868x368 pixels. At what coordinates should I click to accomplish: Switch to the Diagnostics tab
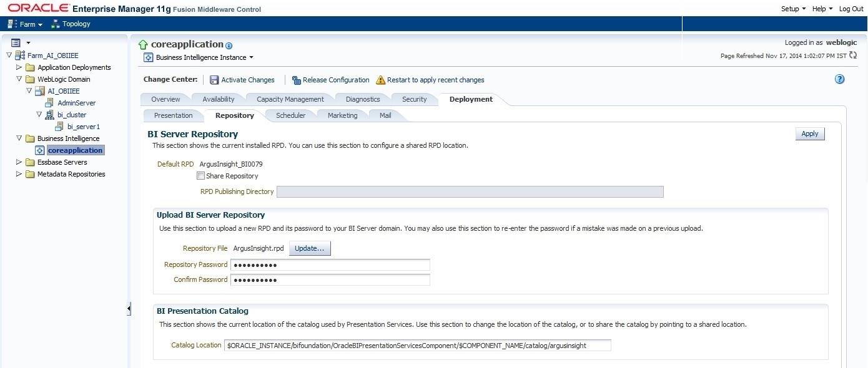click(363, 99)
